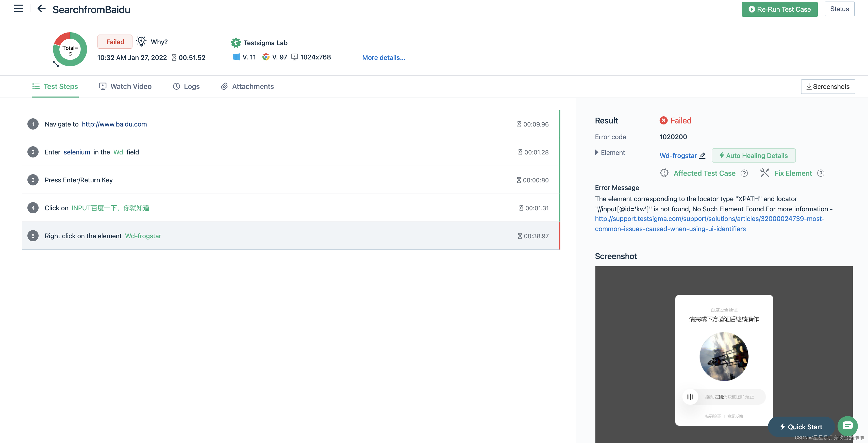This screenshot has height=443, width=868.
Task: Click the Why lightbulb icon
Action: tap(141, 41)
